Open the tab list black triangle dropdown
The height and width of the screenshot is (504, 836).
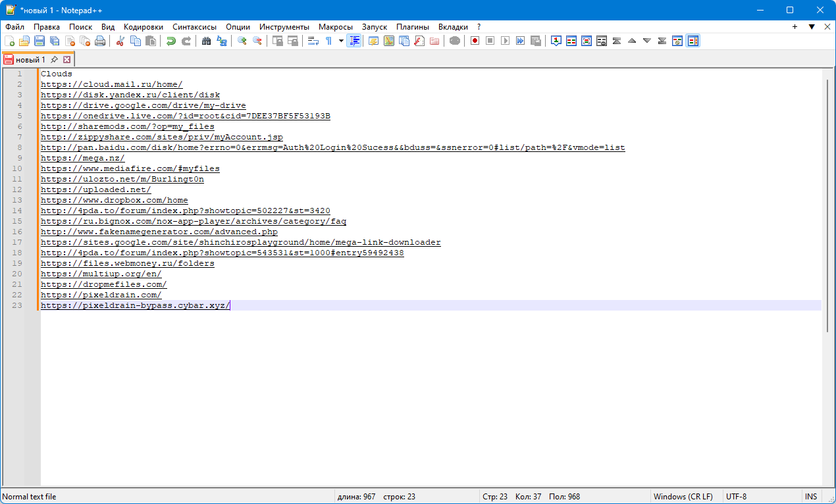coord(812,27)
